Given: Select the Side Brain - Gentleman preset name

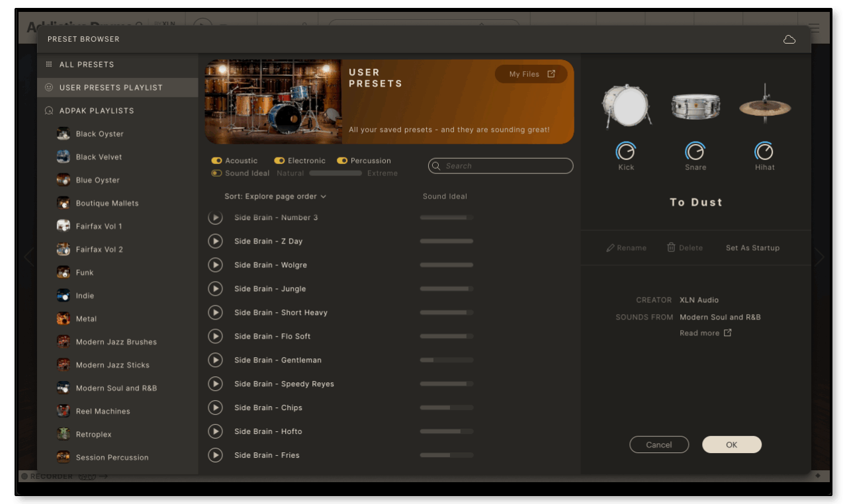Looking at the screenshot, I should (x=278, y=360).
